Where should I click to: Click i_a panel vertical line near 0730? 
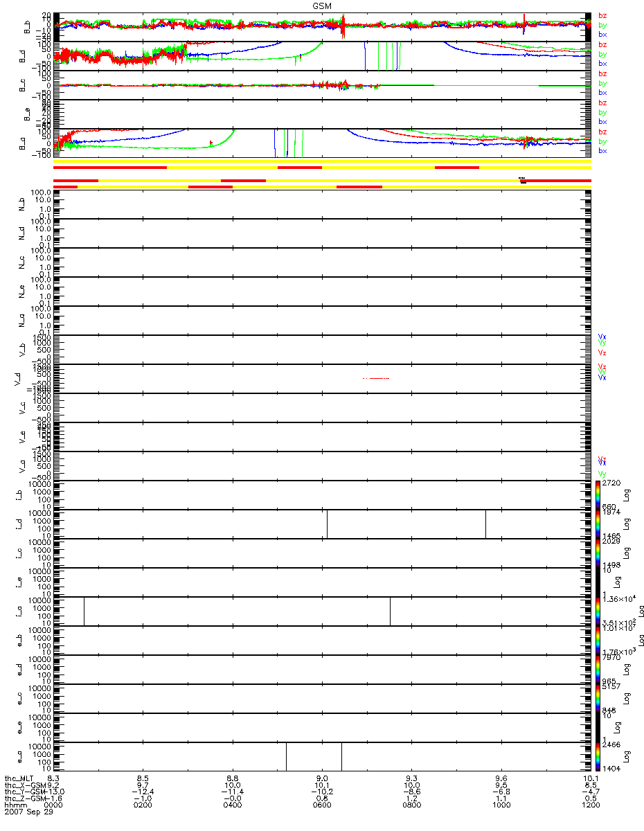pos(390,611)
